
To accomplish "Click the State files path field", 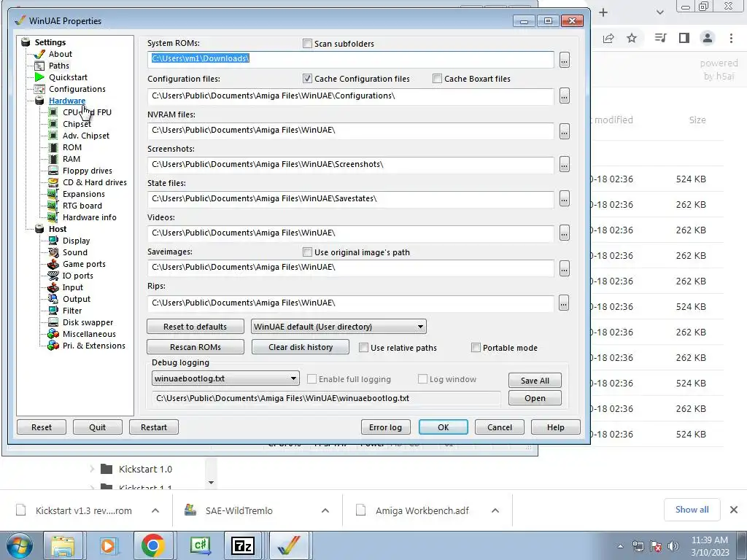I will click(351, 198).
